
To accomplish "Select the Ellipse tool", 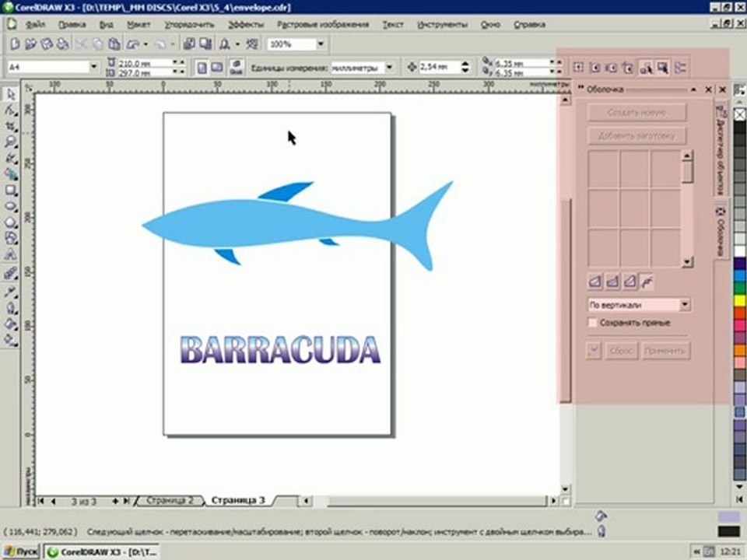I will point(10,207).
